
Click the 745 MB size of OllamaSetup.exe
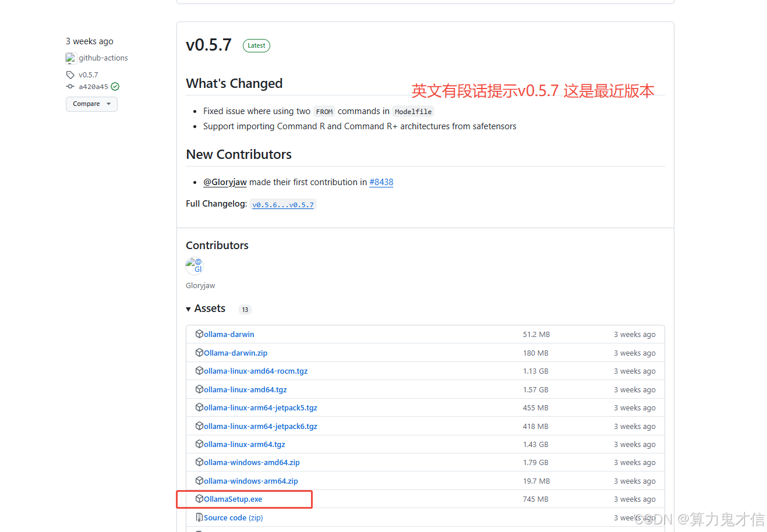pos(536,499)
